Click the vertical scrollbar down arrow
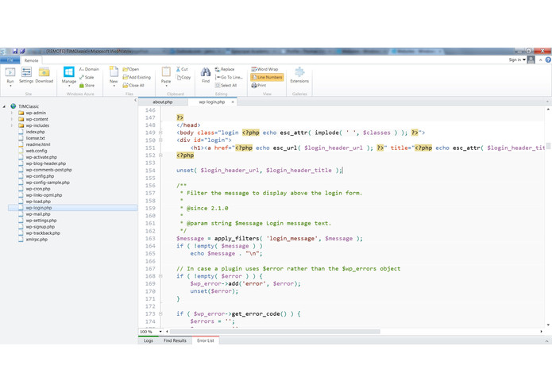Screen dimensions: 552x392 [548, 325]
